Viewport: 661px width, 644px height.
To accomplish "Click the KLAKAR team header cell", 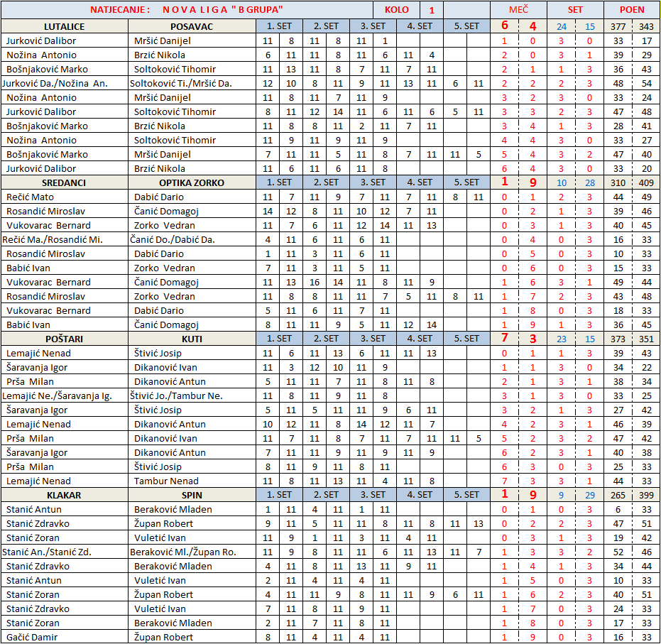I will [65, 495].
